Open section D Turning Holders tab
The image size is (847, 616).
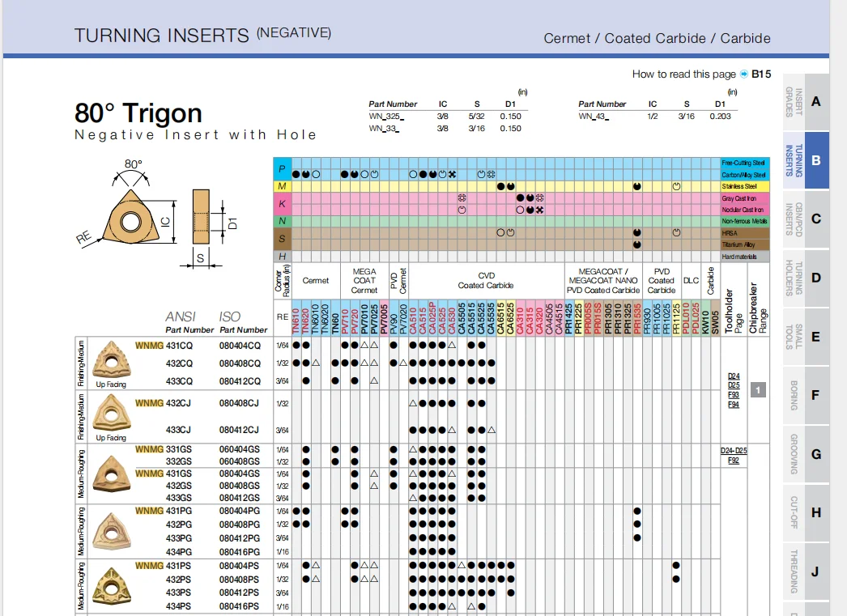tap(806, 278)
